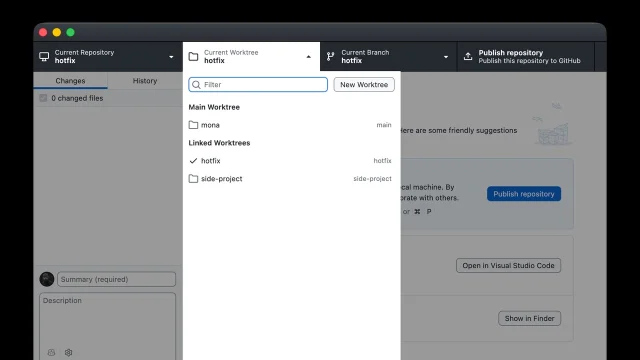This screenshot has height=360, width=640.
Task: Click the folder icon beside side-project
Action: [x=193, y=179]
